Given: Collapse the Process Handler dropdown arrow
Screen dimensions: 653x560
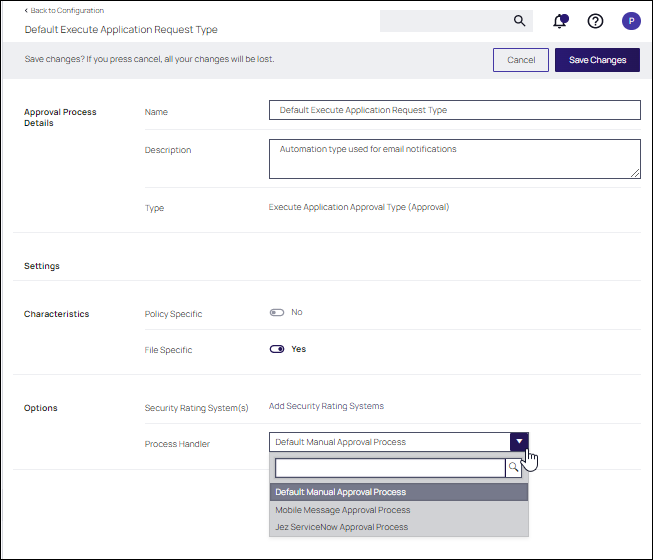Looking at the screenshot, I should [519, 442].
